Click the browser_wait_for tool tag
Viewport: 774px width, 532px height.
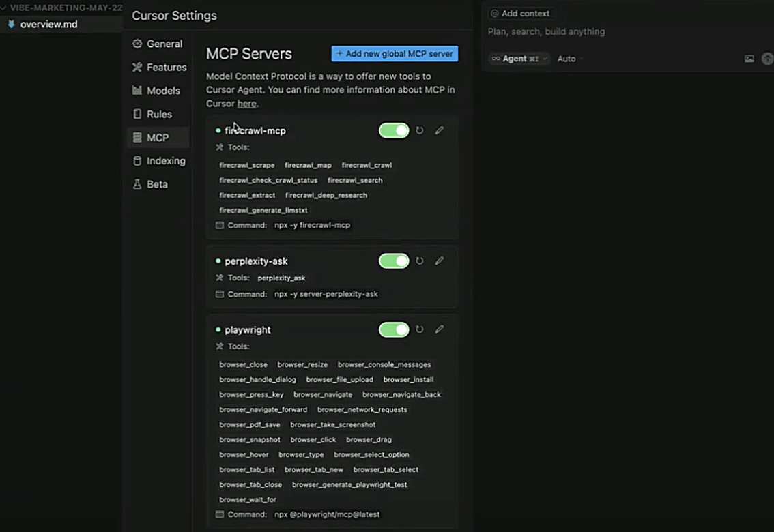(x=248, y=499)
